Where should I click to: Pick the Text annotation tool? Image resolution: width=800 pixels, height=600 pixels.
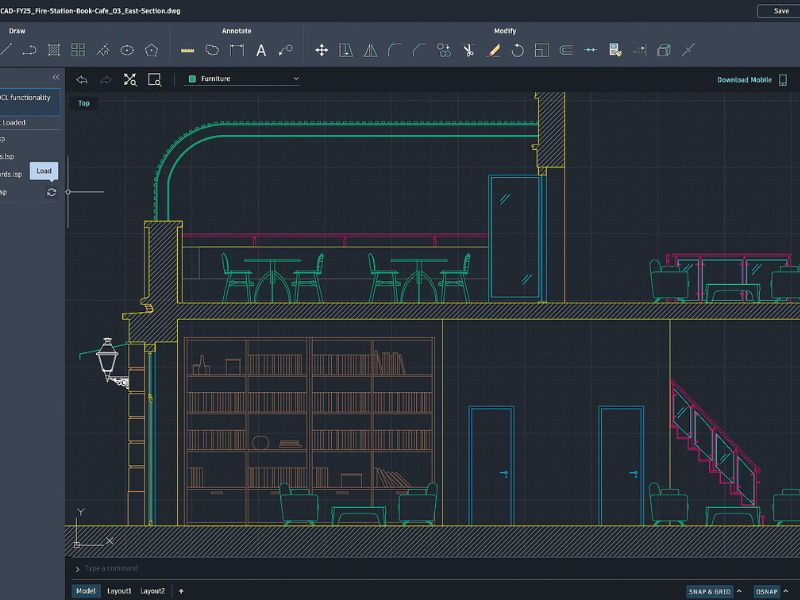[x=261, y=49]
